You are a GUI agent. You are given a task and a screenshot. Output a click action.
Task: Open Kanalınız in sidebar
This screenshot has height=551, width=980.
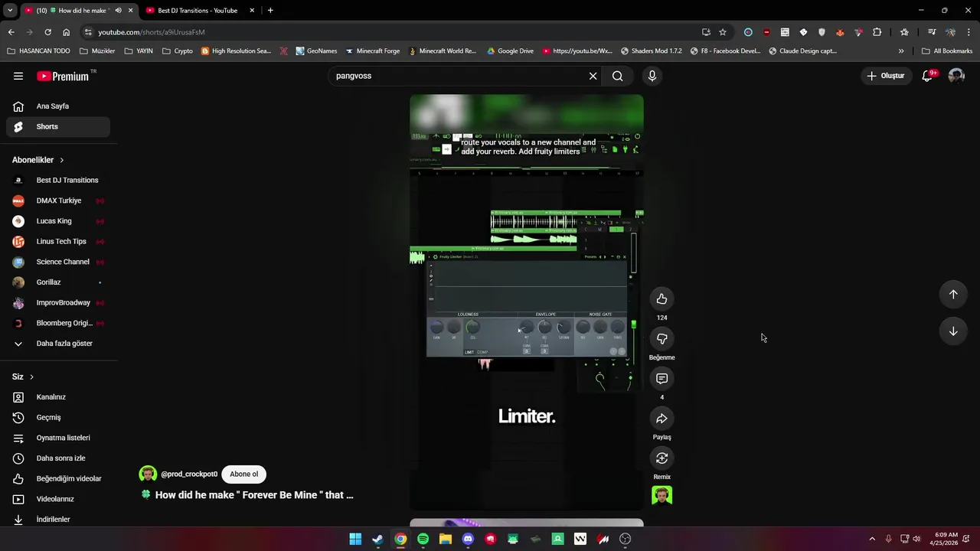tap(58, 397)
